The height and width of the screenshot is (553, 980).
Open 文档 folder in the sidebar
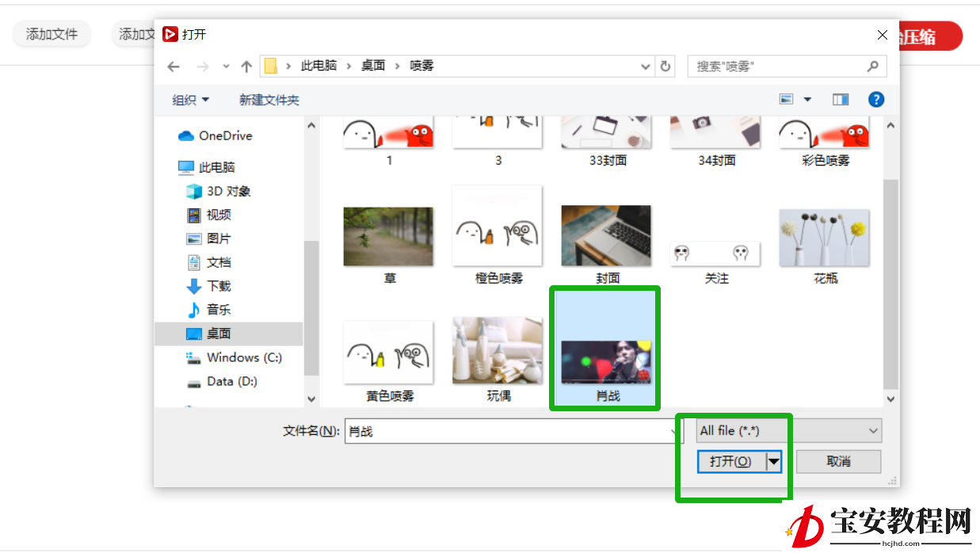click(x=209, y=262)
